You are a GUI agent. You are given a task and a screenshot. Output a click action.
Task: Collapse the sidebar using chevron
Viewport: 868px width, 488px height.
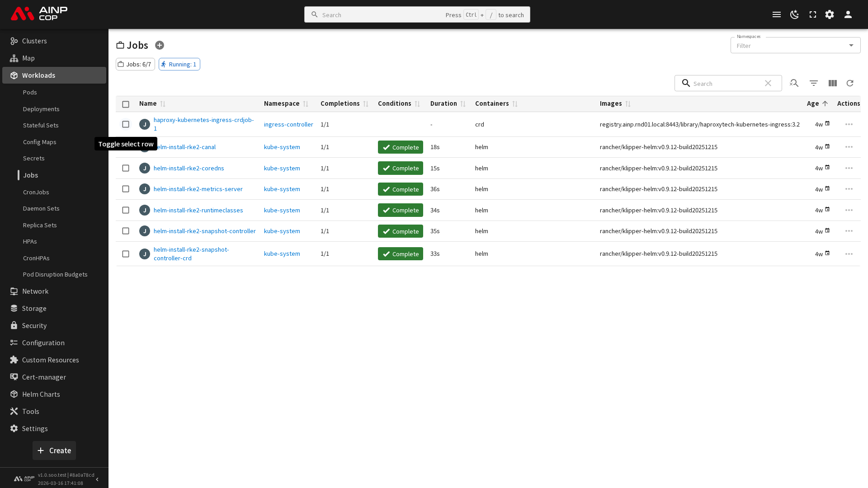coord(97,479)
